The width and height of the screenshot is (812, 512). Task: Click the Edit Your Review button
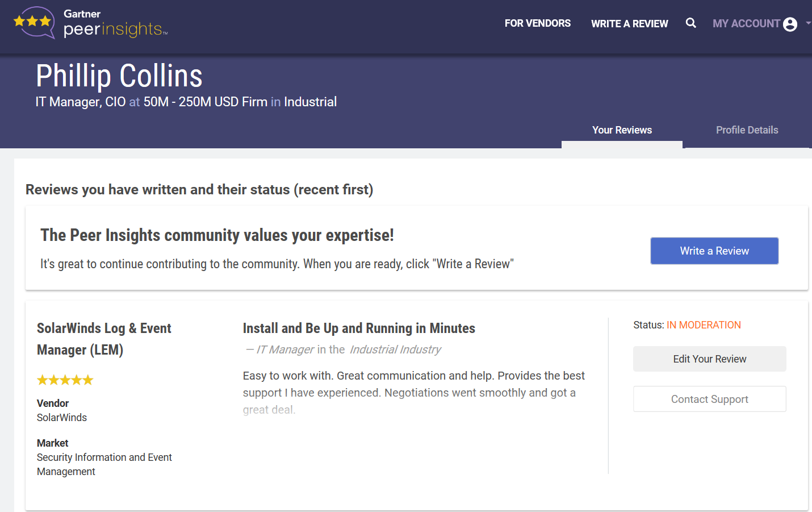point(710,359)
